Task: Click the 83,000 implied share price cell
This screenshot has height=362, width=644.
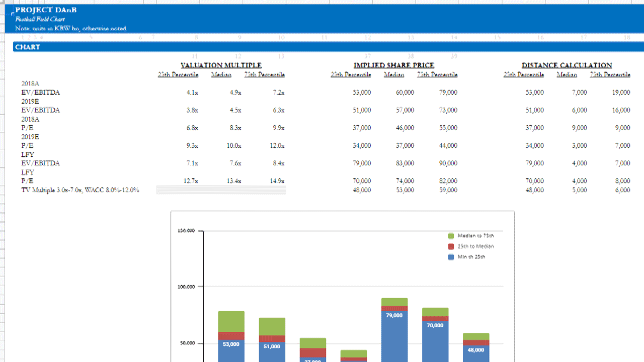Action: pyautogui.click(x=405, y=163)
